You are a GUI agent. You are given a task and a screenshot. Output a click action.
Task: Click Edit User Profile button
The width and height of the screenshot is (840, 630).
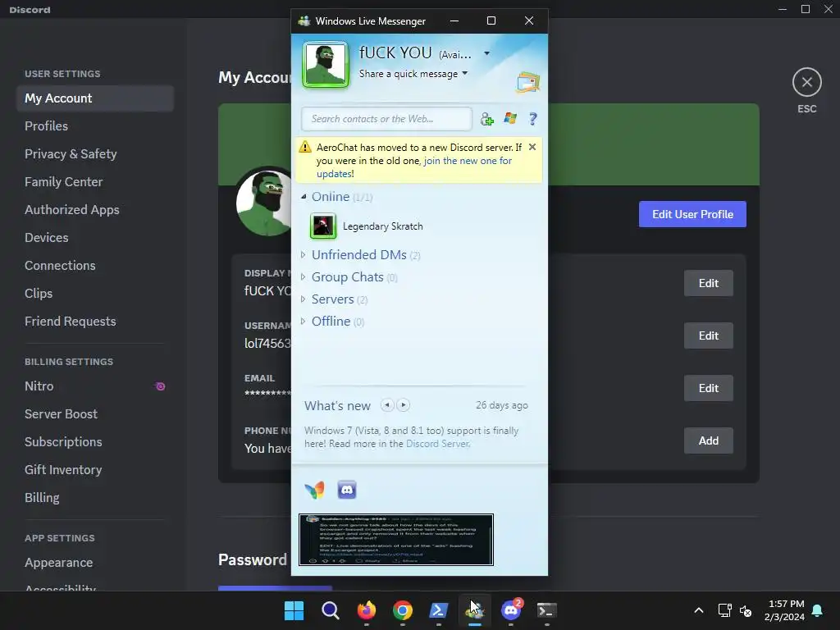click(x=692, y=214)
